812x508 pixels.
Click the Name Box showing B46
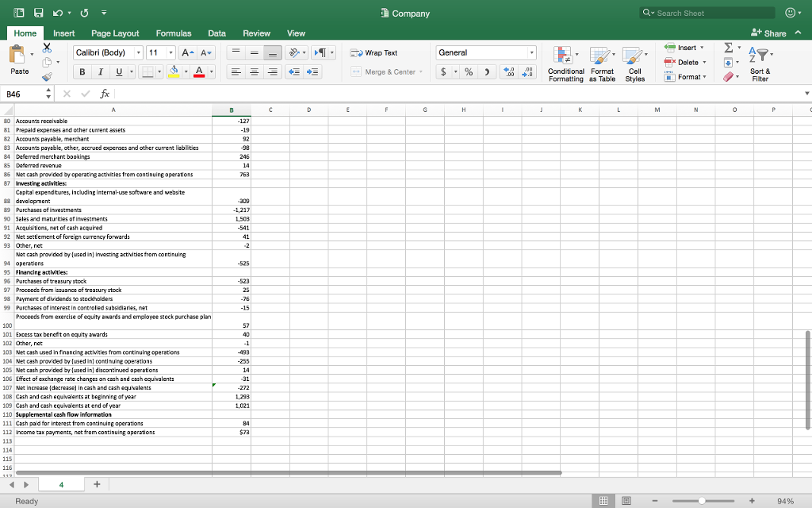pos(21,94)
